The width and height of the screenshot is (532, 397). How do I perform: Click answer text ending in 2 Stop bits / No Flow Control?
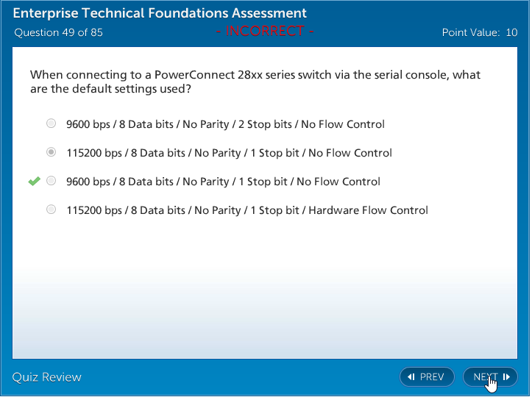225,124
